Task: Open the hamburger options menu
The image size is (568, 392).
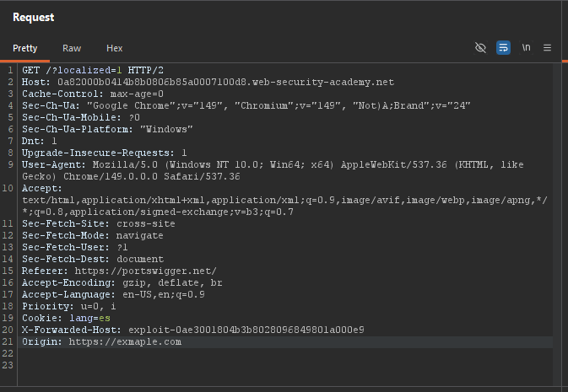Action: click(x=548, y=48)
